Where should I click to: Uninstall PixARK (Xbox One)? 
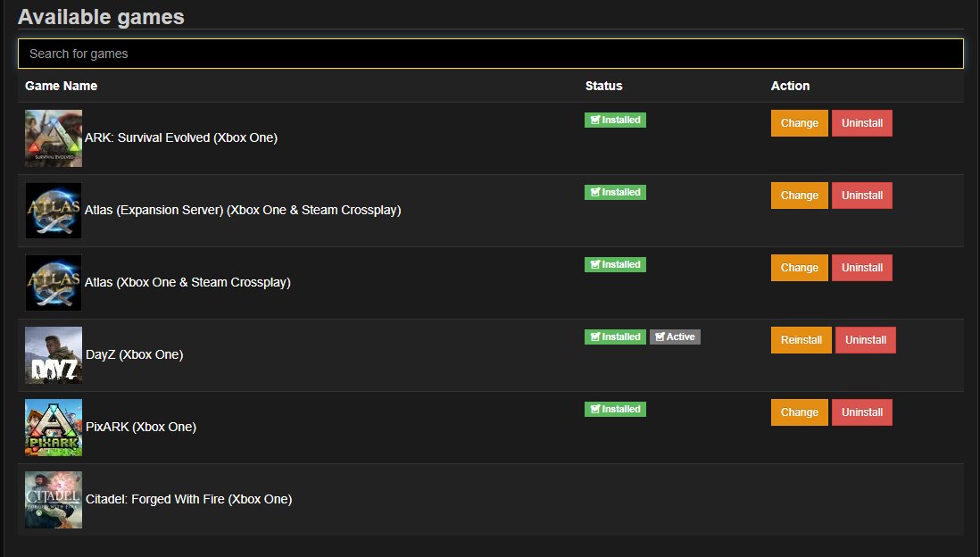click(862, 412)
